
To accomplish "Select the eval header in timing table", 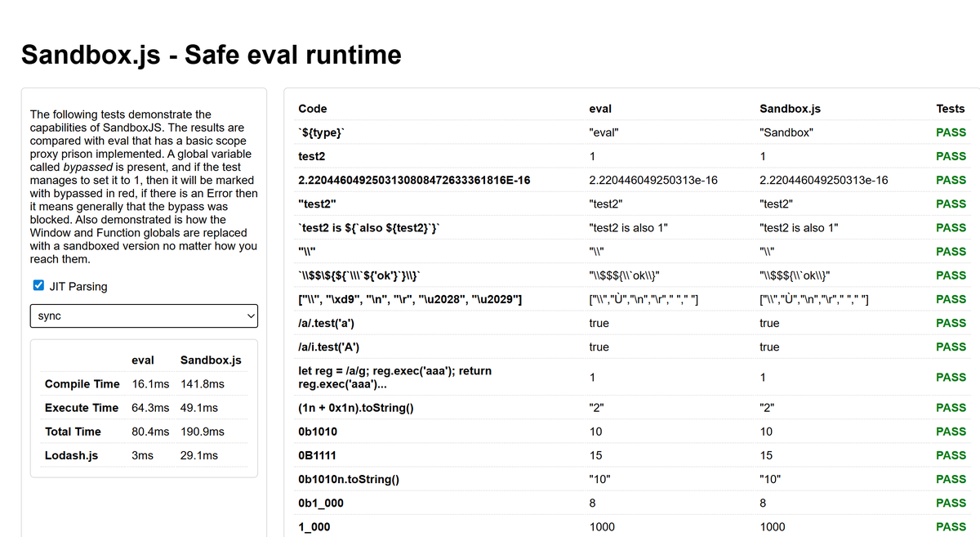I will point(143,360).
